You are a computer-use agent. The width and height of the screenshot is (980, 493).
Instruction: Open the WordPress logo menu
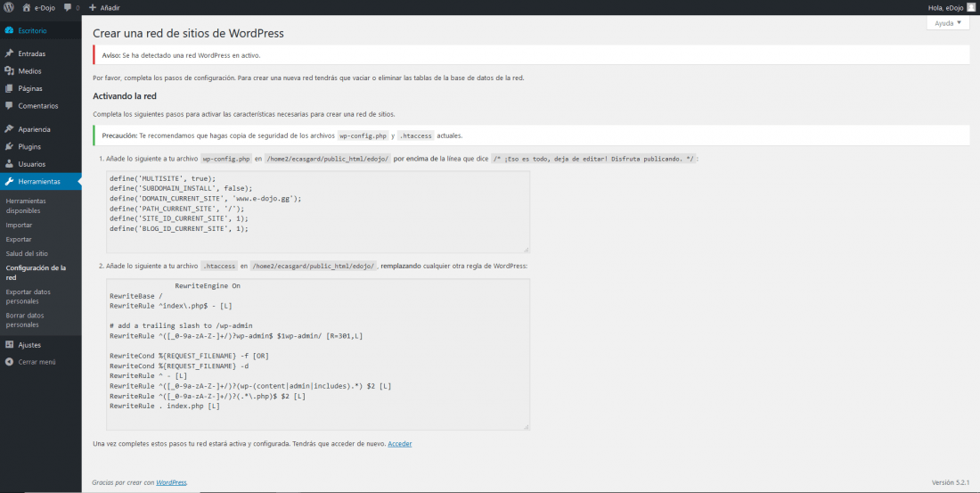[9, 7]
